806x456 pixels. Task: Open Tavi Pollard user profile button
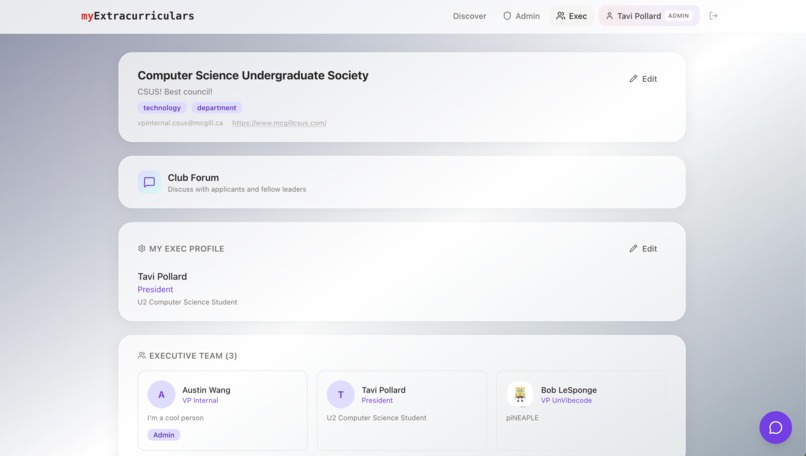click(x=648, y=16)
